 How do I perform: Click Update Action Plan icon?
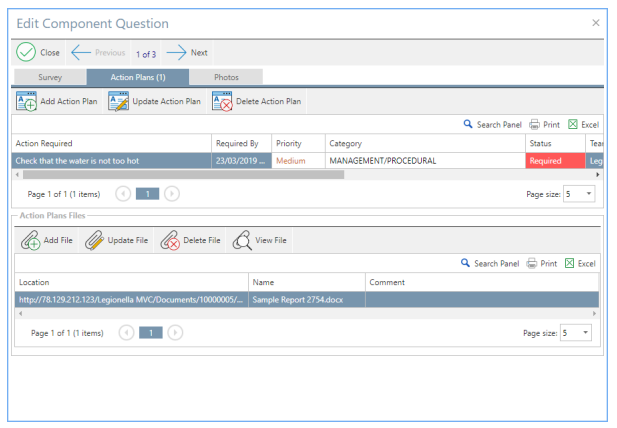119,101
